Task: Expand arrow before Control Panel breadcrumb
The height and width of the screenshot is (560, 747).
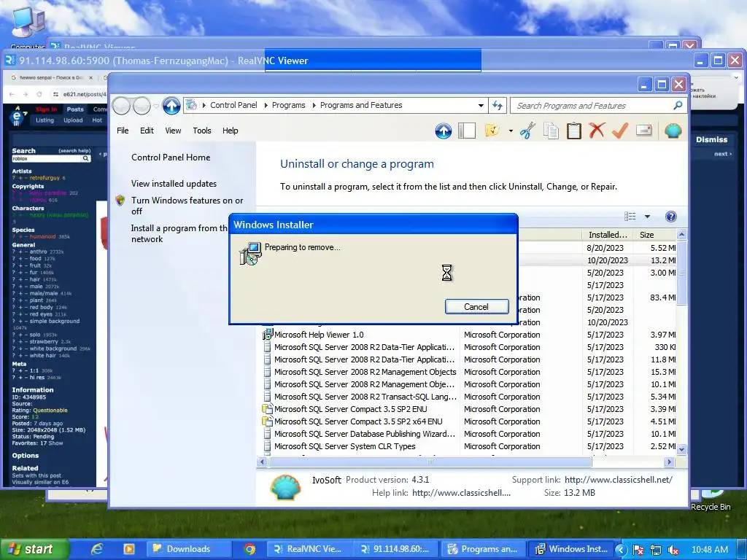Action: 204,105
